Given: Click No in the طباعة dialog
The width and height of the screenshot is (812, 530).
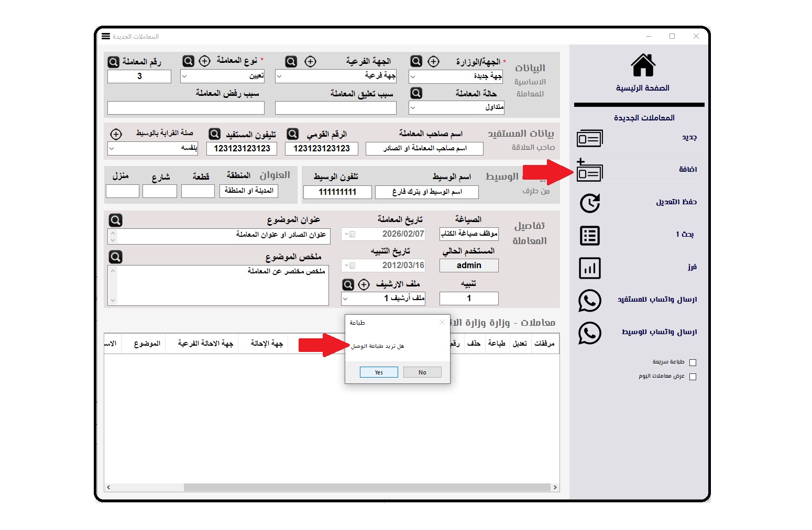Looking at the screenshot, I should (422, 372).
